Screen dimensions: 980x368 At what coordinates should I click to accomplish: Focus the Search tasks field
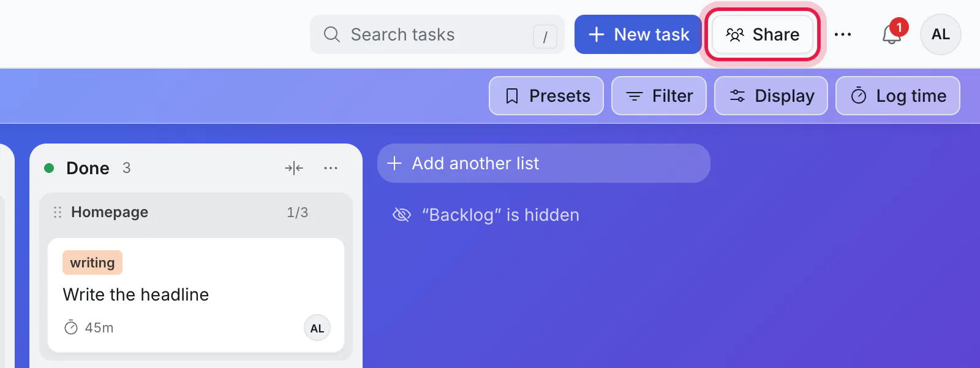pos(437,34)
